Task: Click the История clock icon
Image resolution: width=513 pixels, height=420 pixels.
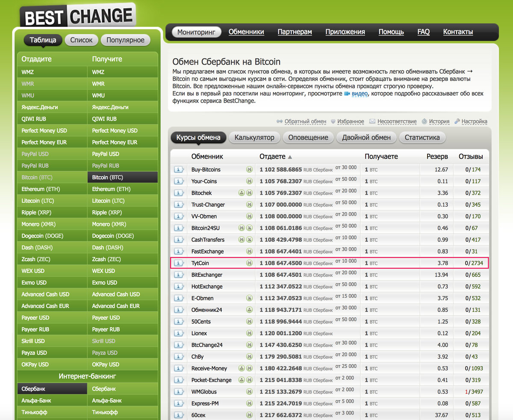Action: pos(425,121)
